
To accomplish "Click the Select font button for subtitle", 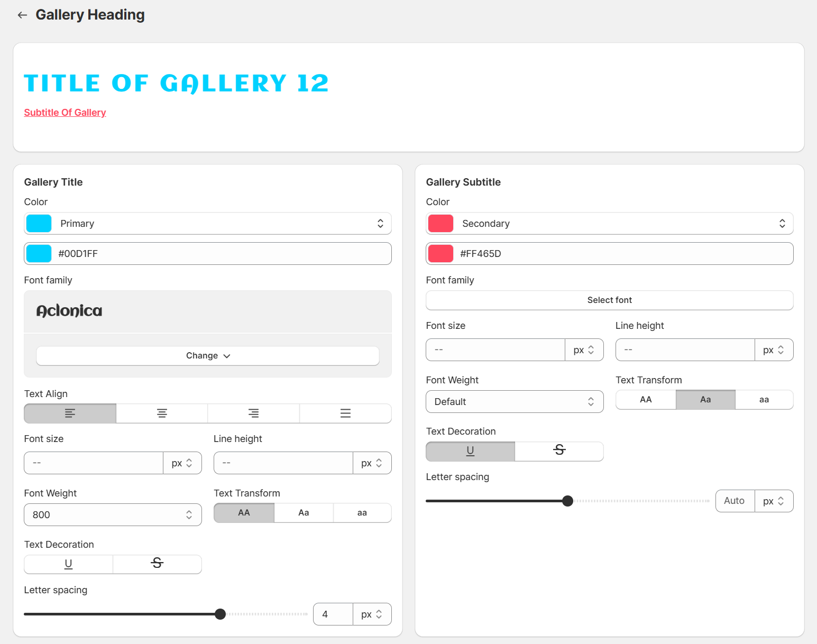I will coord(610,300).
